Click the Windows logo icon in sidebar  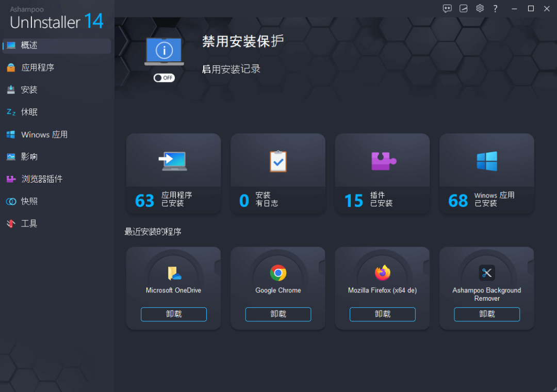click(11, 135)
